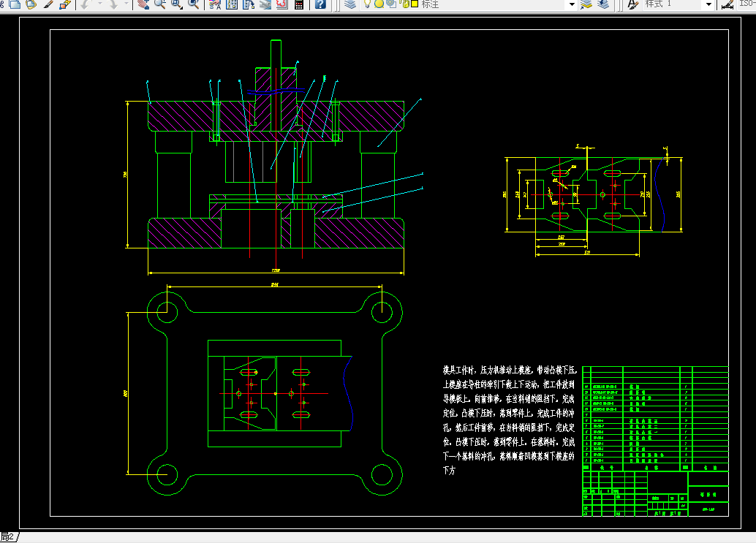This screenshot has width=756, height=543.
Task: Open the 样式 1 text style dropdown
Action: point(708,4)
